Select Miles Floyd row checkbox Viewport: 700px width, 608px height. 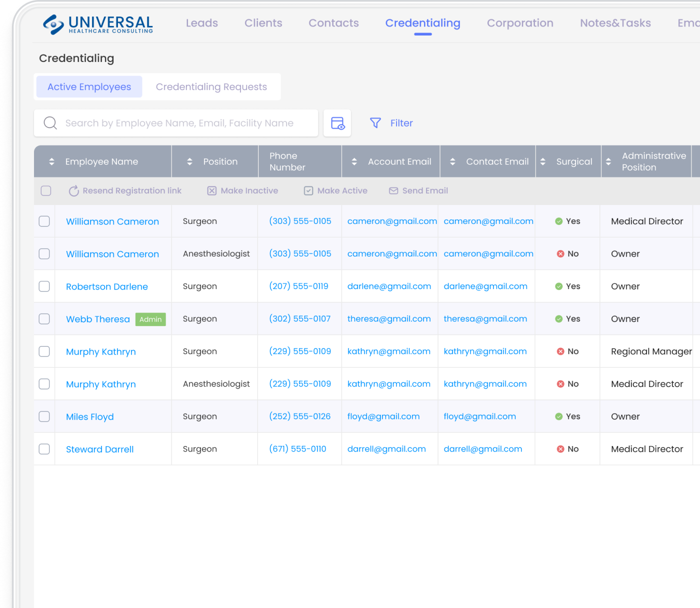pyautogui.click(x=44, y=416)
